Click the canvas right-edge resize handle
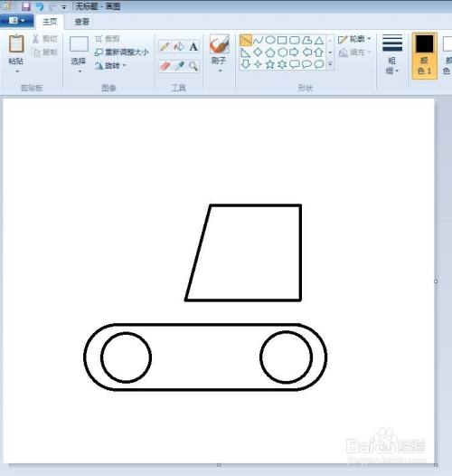452x476 pixels. [436, 281]
